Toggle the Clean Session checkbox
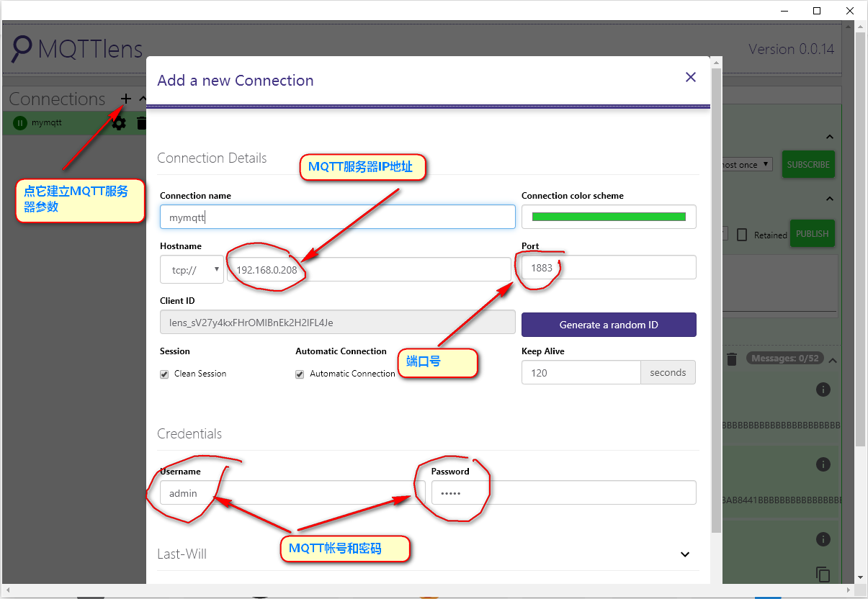868x599 pixels. click(x=164, y=374)
